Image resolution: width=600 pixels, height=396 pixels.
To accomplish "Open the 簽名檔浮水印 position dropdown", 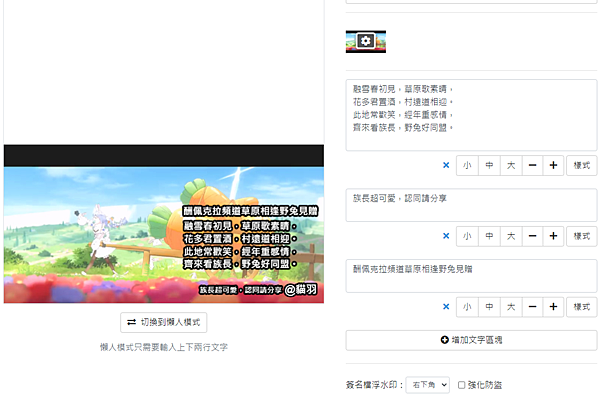I will (x=427, y=385).
